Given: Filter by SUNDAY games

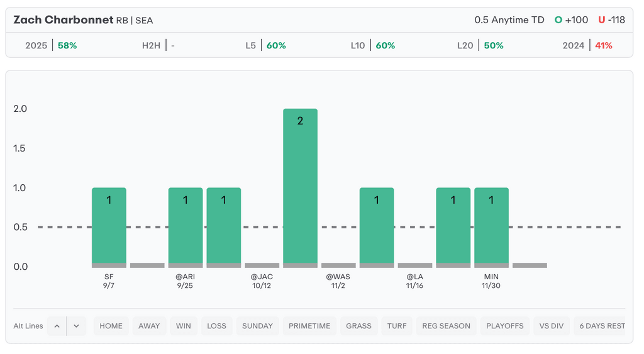Looking at the screenshot, I should (x=257, y=326).
